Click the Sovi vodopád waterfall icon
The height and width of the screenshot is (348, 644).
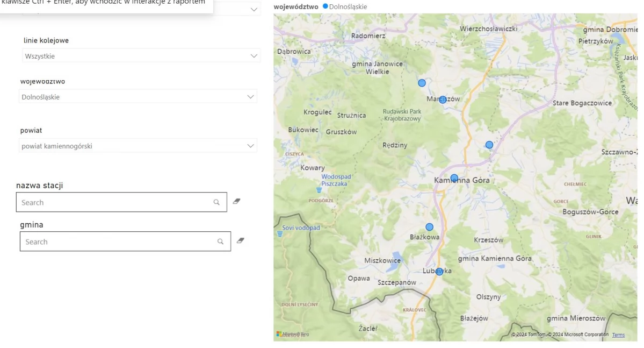pyautogui.click(x=280, y=234)
